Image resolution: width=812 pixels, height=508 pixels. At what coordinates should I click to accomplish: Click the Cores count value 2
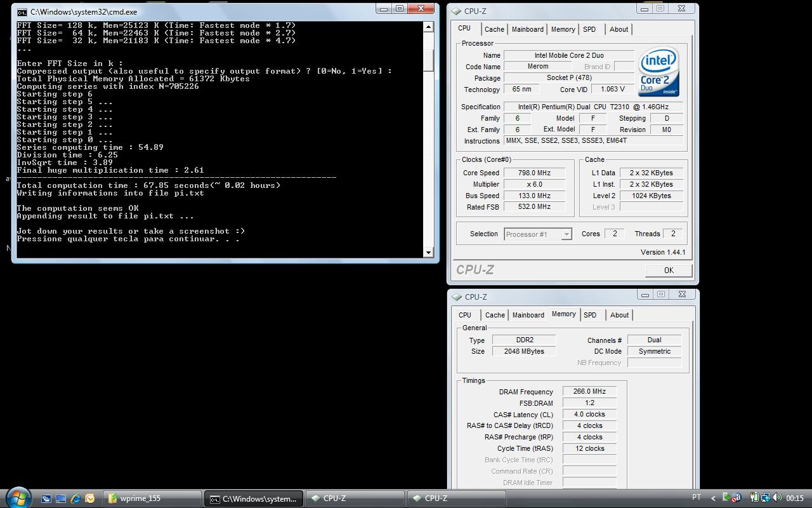[x=614, y=234]
